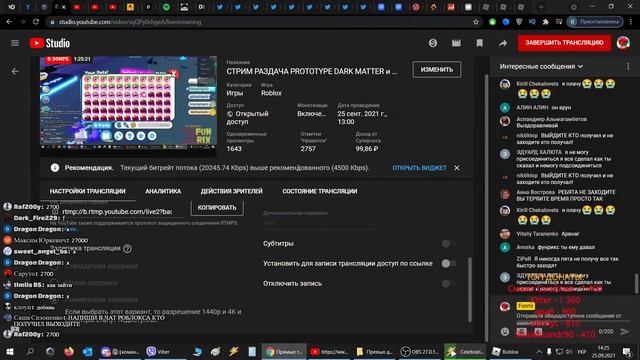640x360 pixels.
Task: Click the Super Chat revenue 99,86 ₽
Action: [x=367, y=149]
